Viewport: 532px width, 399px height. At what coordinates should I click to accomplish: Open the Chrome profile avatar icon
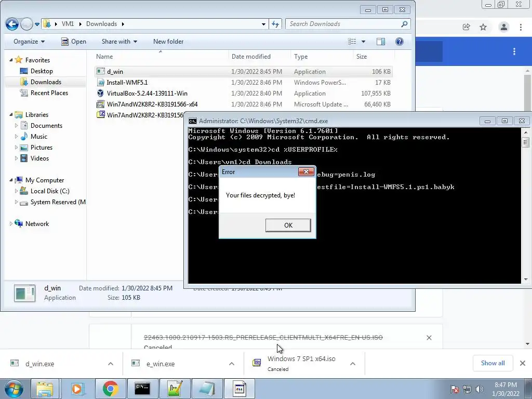click(504, 27)
